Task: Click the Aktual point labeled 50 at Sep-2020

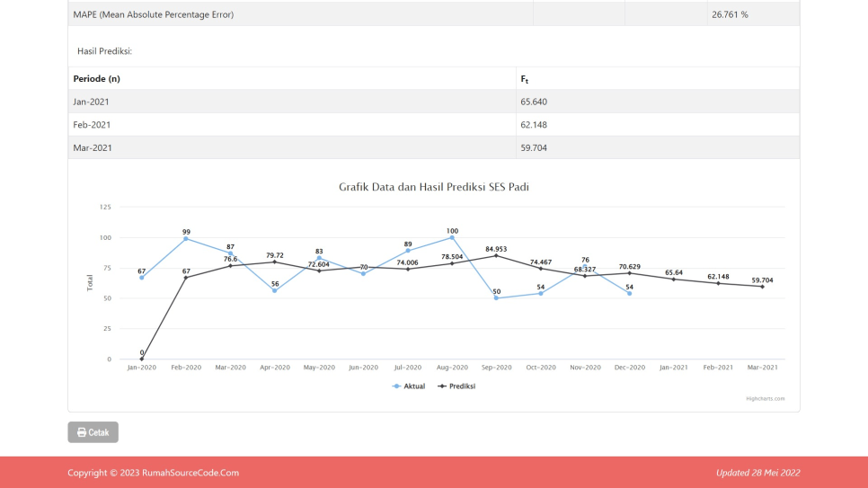Action: tap(496, 298)
